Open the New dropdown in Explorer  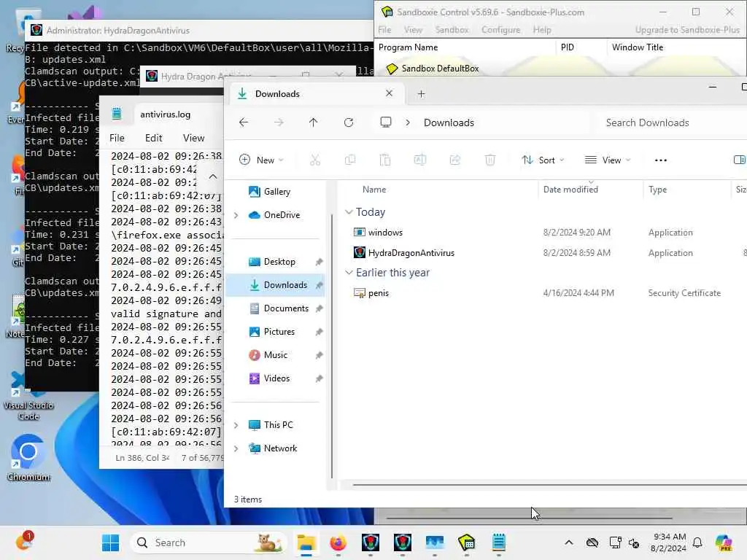coord(261,160)
